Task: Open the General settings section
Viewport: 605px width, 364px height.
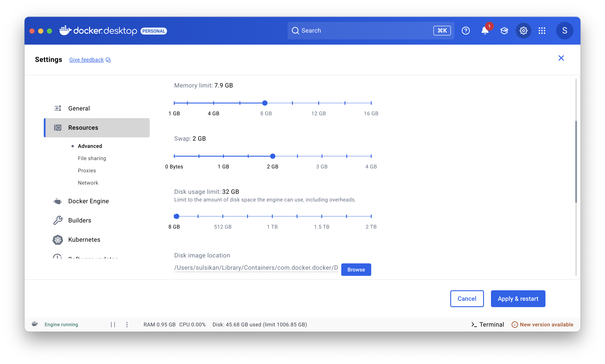Action: coord(79,108)
